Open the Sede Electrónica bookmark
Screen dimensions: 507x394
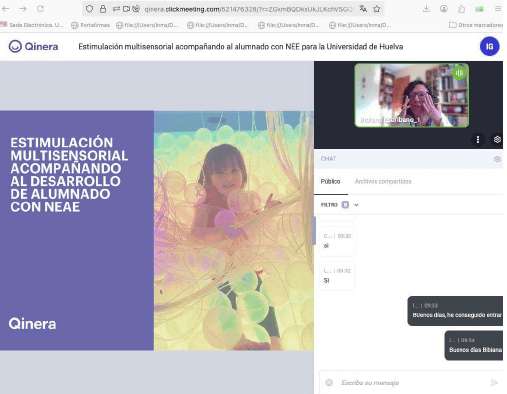[x=32, y=25]
